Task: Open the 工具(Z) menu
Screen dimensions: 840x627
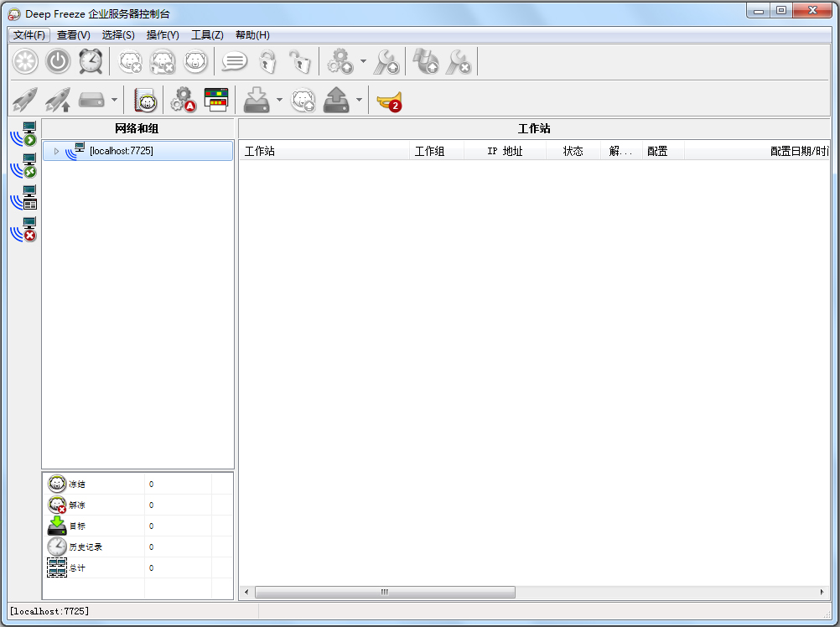Action: pyautogui.click(x=207, y=35)
